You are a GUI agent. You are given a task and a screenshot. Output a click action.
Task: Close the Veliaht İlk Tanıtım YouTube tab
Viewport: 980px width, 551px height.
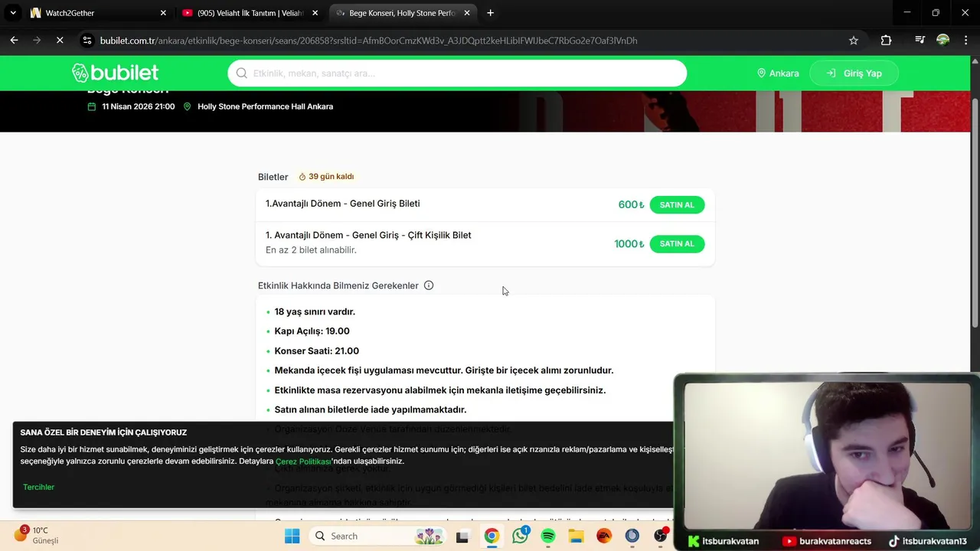pos(315,13)
